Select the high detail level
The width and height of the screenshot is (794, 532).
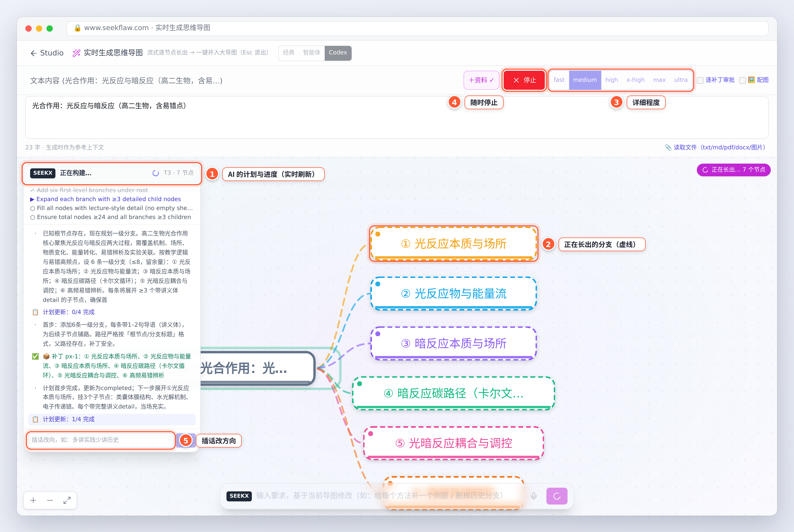(x=611, y=80)
